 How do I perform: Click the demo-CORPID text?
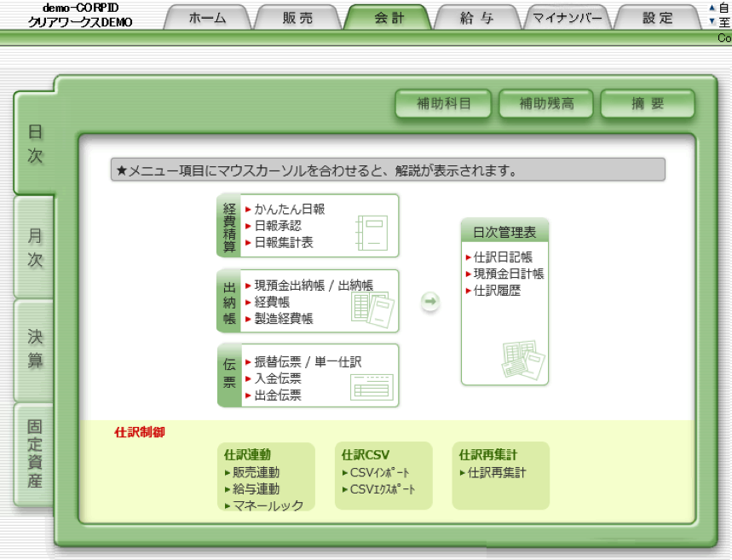pyautogui.click(x=80, y=8)
